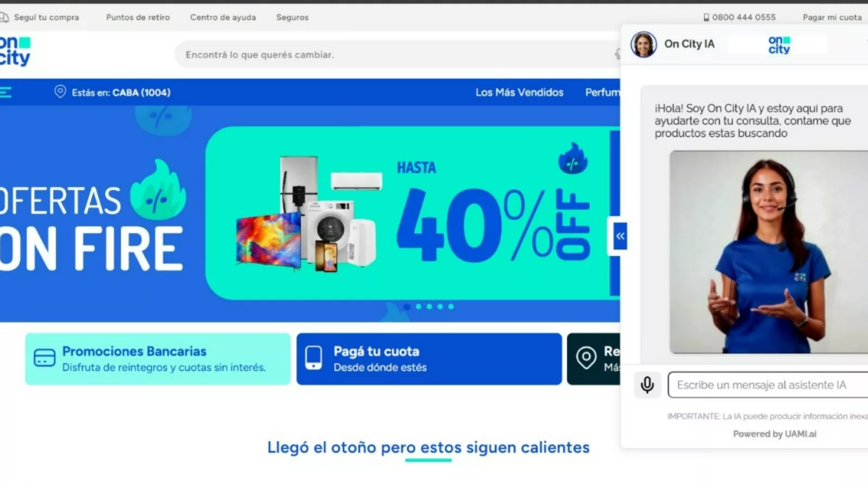Click the Seguros link in top bar
The height and width of the screenshot is (488, 868).
(x=292, y=17)
